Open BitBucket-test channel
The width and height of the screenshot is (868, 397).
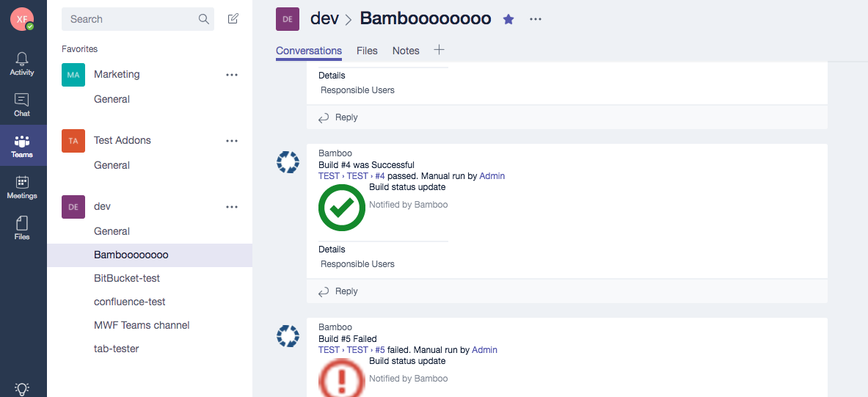127,278
